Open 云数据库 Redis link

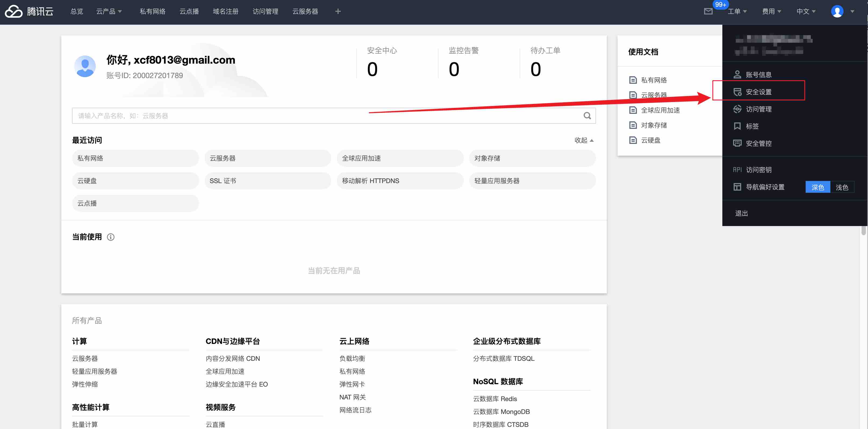pos(495,399)
